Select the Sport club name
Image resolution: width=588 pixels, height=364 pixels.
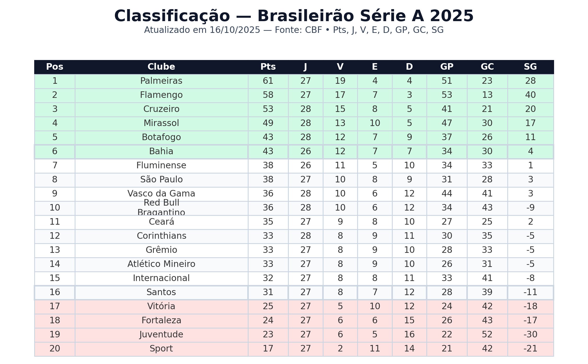pos(161,349)
